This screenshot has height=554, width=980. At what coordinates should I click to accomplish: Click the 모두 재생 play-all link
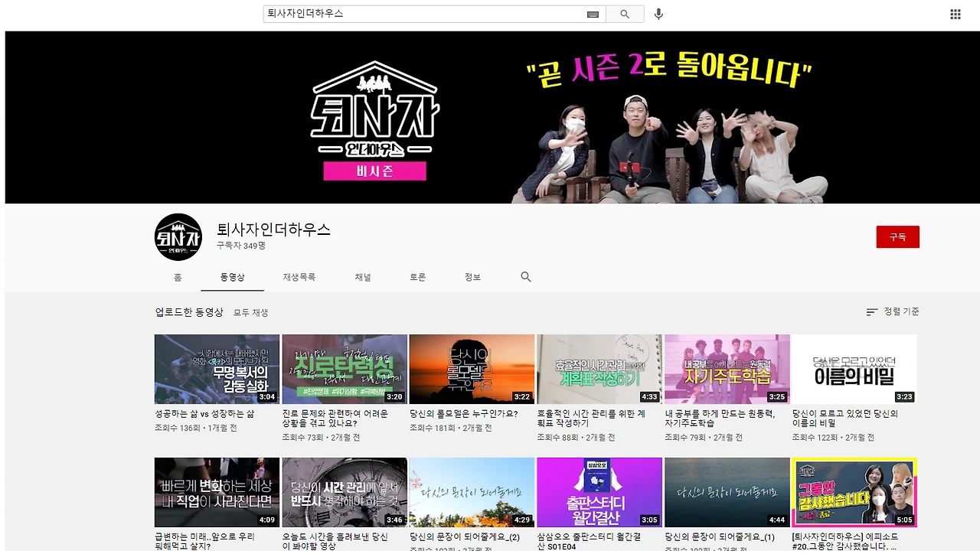pos(251,312)
